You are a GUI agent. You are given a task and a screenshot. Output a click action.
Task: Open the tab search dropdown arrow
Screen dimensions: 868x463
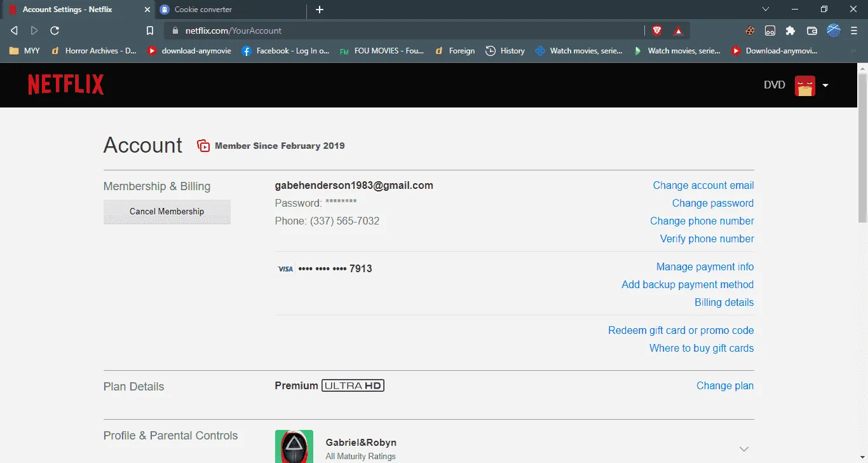coord(766,9)
